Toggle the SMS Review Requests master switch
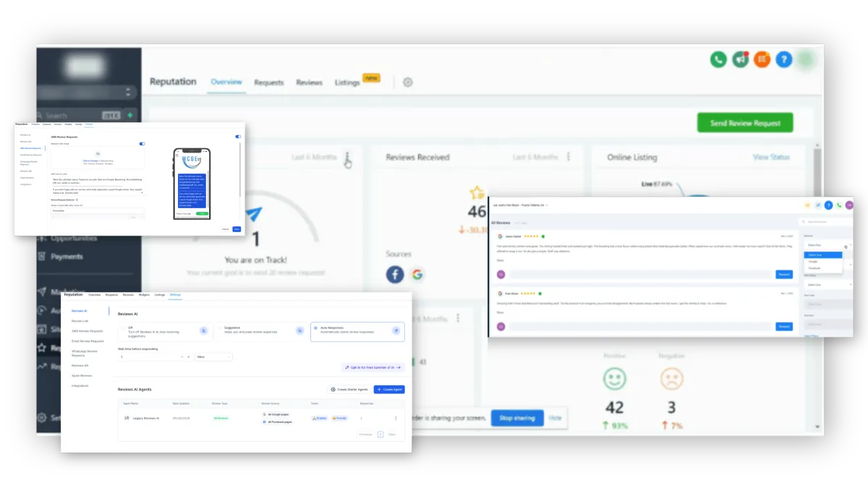Screen dimensions: 868x488 coord(238,137)
